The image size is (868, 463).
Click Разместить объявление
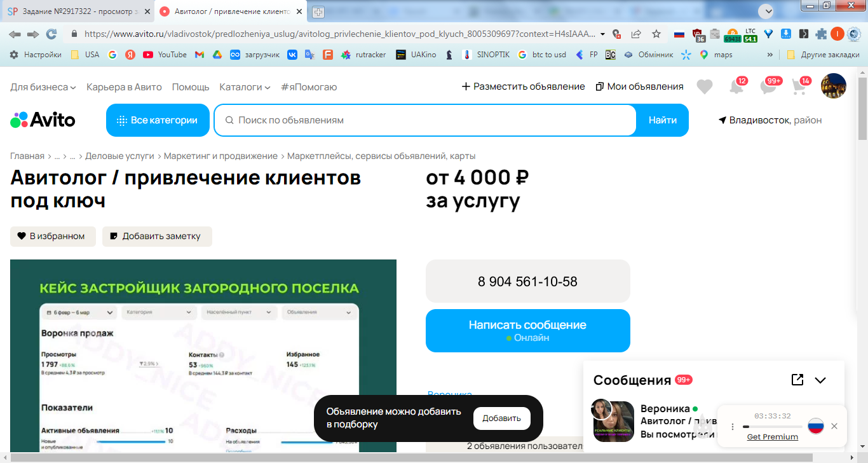point(523,86)
